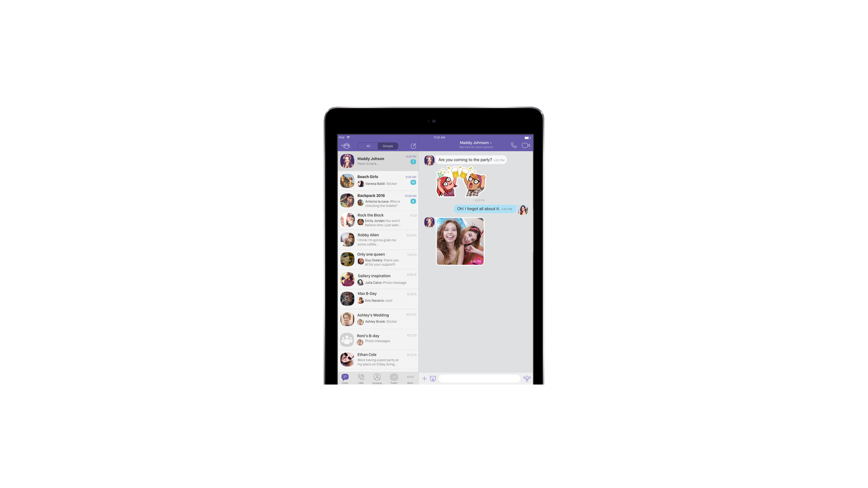This screenshot has width=868, height=488.
Task: Switch to the All conversations tab
Action: pyautogui.click(x=368, y=145)
